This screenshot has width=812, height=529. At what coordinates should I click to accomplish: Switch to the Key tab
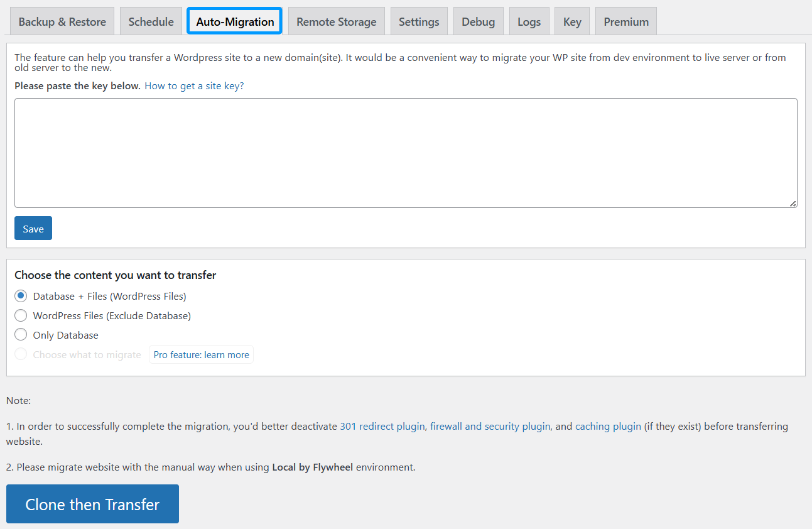tap(572, 21)
